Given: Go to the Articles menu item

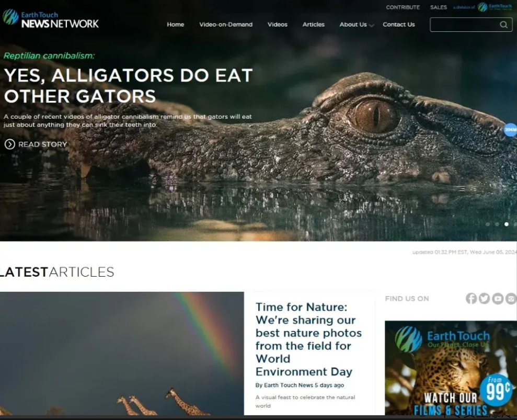Looking at the screenshot, I should click(313, 25).
